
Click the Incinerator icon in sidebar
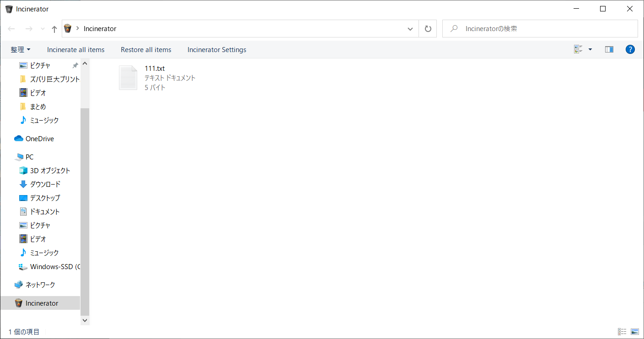18,303
